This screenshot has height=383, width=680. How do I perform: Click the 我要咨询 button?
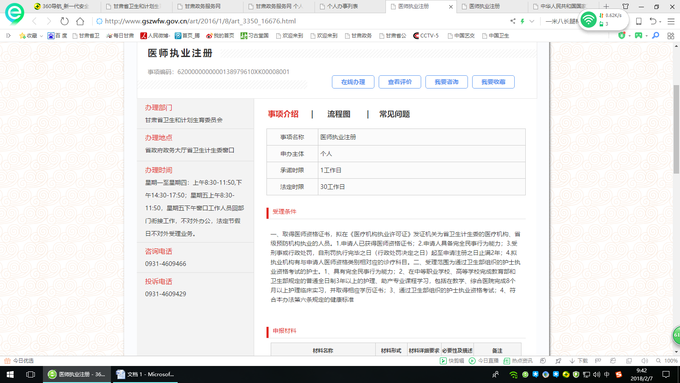(x=446, y=82)
